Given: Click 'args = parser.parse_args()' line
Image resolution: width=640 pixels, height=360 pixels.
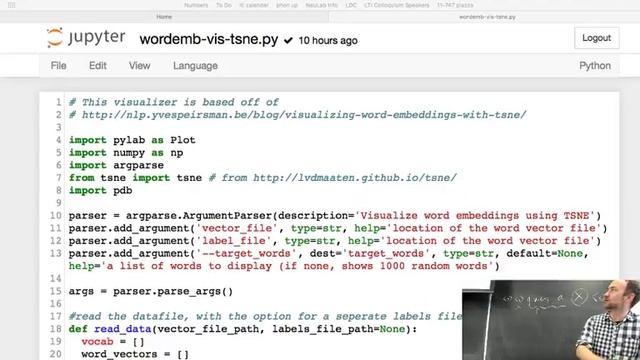Looking at the screenshot, I should pyautogui.click(x=151, y=291).
